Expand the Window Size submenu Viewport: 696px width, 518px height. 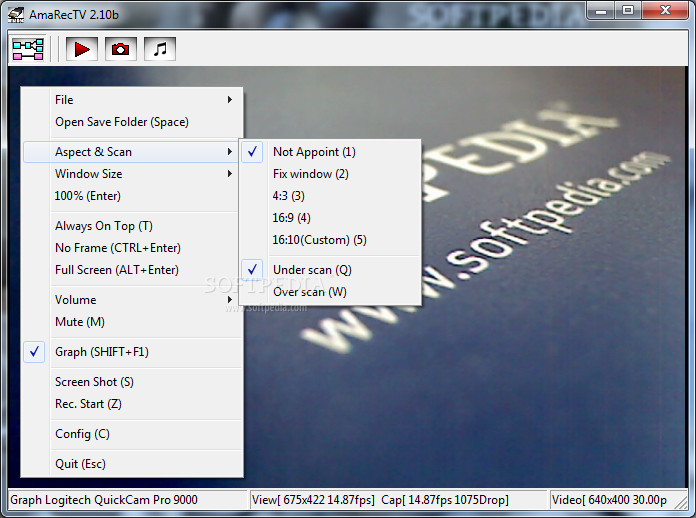click(132, 174)
